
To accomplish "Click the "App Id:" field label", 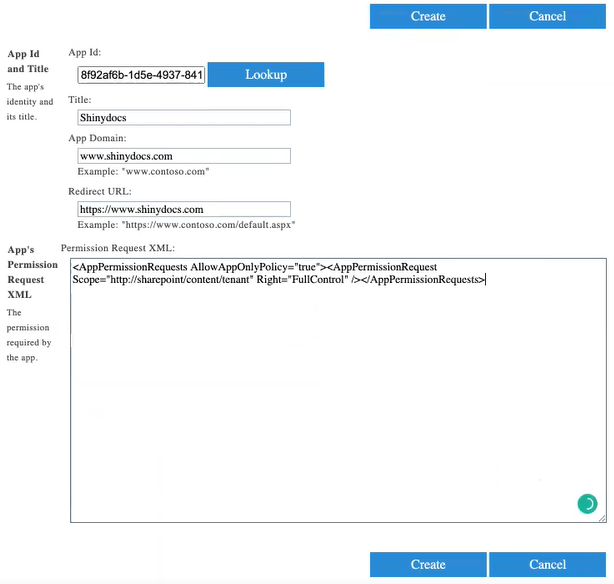I will [x=85, y=52].
